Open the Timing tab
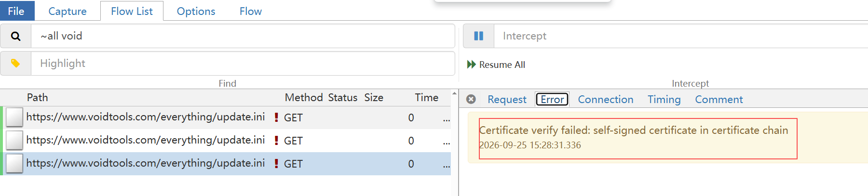This screenshot has width=868, height=196. pyautogui.click(x=664, y=99)
